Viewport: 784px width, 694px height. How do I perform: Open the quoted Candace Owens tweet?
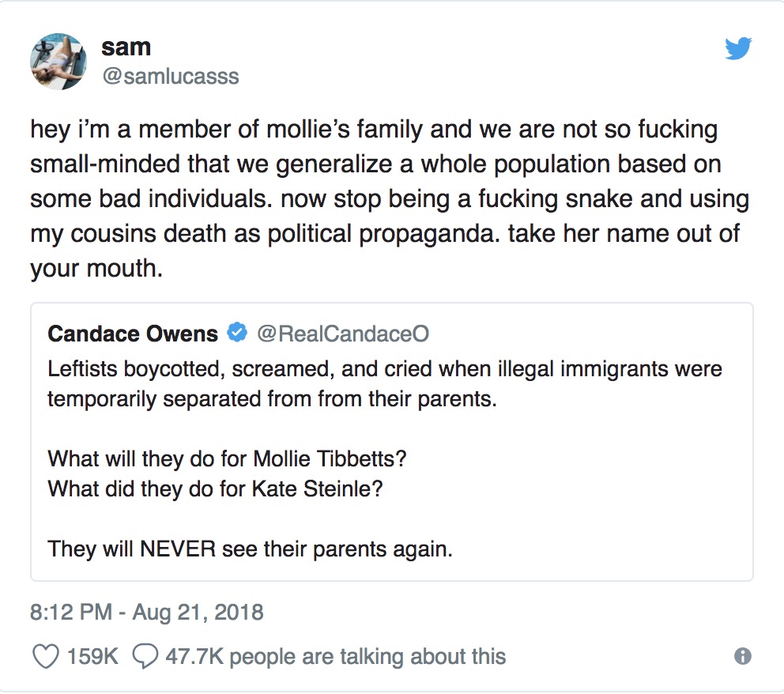[392, 442]
